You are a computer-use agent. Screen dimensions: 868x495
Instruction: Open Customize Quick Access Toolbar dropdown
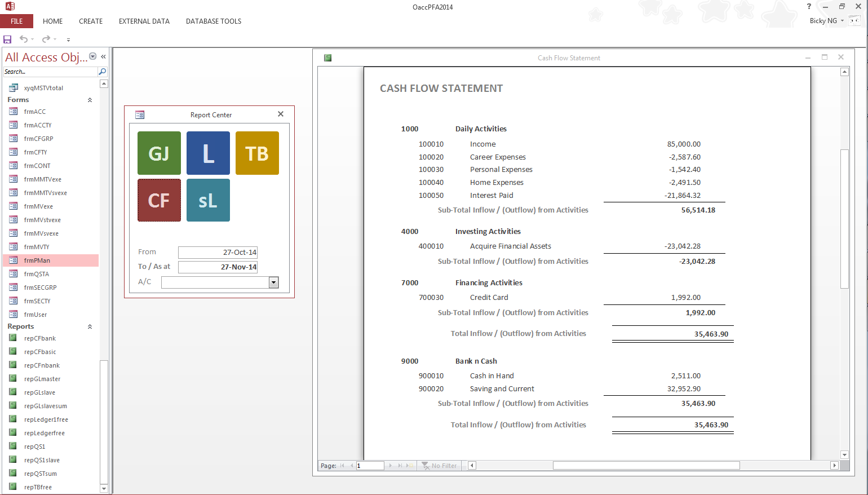tap(68, 39)
